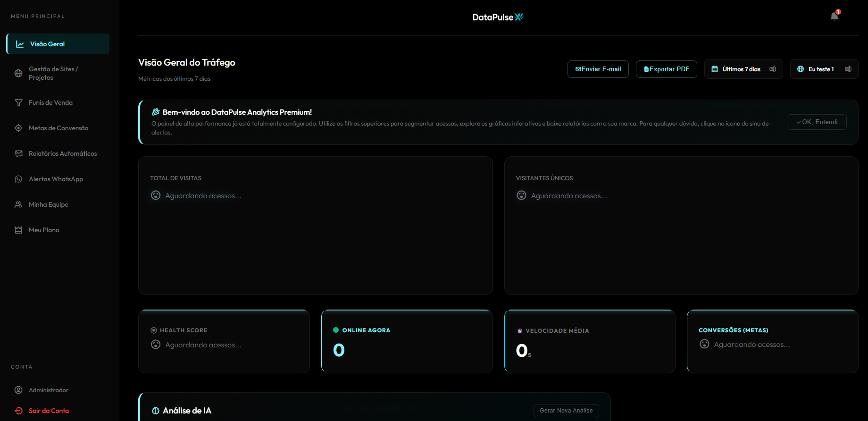The image size is (868, 421).
Task: Open Administrador account menu item
Action: click(x=48, y=390)
